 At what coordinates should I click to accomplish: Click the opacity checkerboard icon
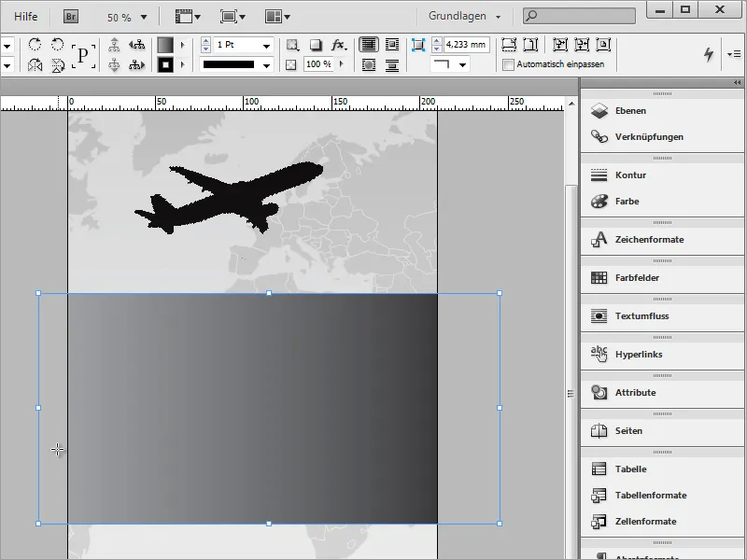[x=291, y=64]
